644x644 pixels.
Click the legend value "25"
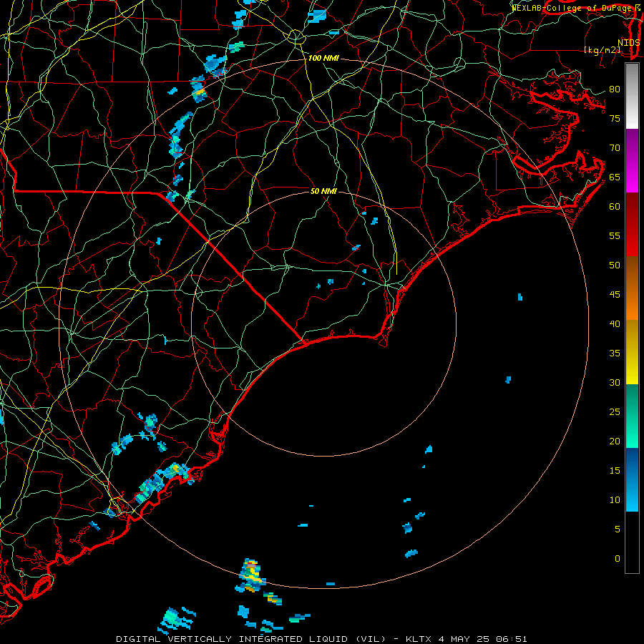[x=615, y=412]
